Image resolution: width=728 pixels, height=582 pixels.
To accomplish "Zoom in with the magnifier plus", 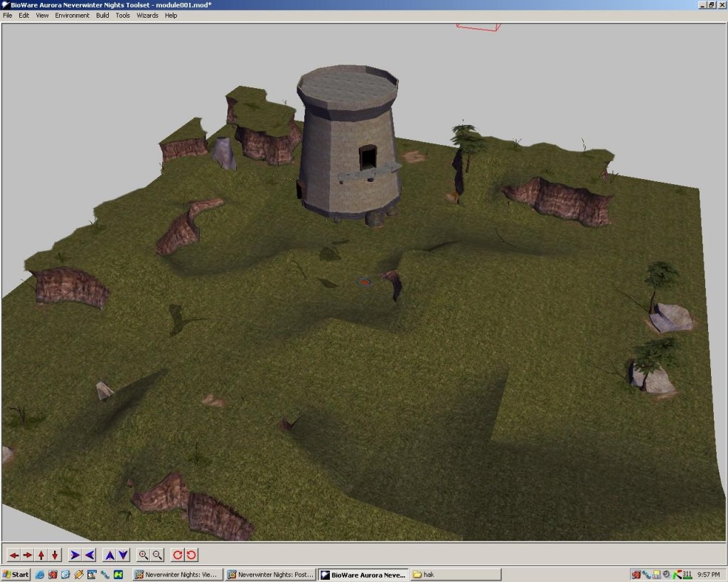I will pos(144,555).
